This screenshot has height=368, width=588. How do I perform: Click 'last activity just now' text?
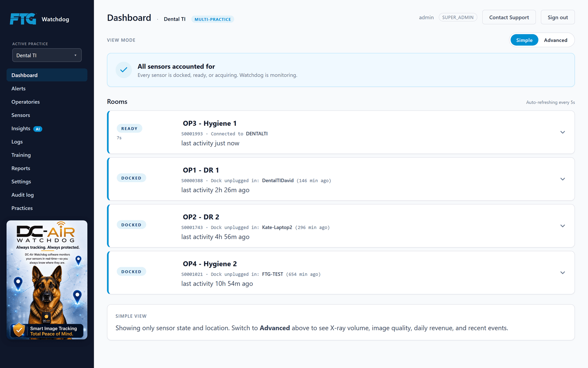point(210,143)
